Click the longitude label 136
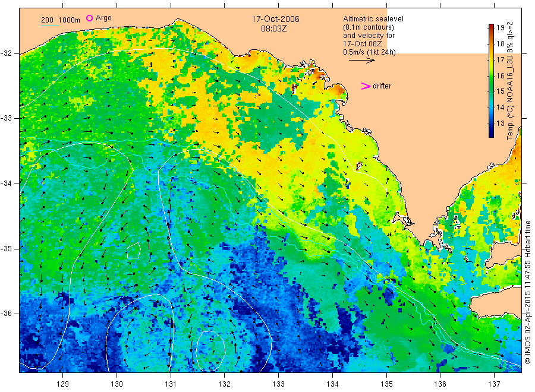This screenshot has height=392, width=535. pos(440,384)
